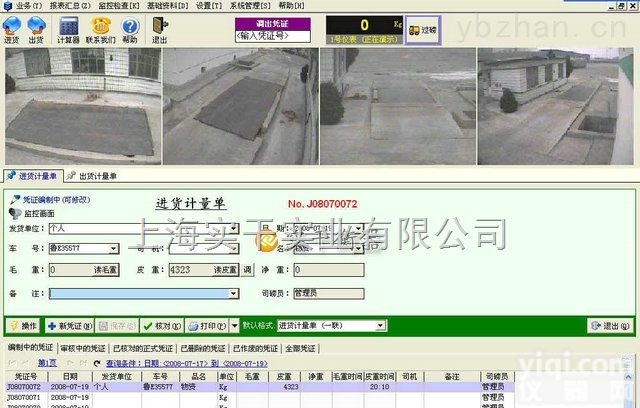The width and height of the screenshot is (640, 408).
Task: Expand the 发货单位 dropdown
Action: click(234, 228)
